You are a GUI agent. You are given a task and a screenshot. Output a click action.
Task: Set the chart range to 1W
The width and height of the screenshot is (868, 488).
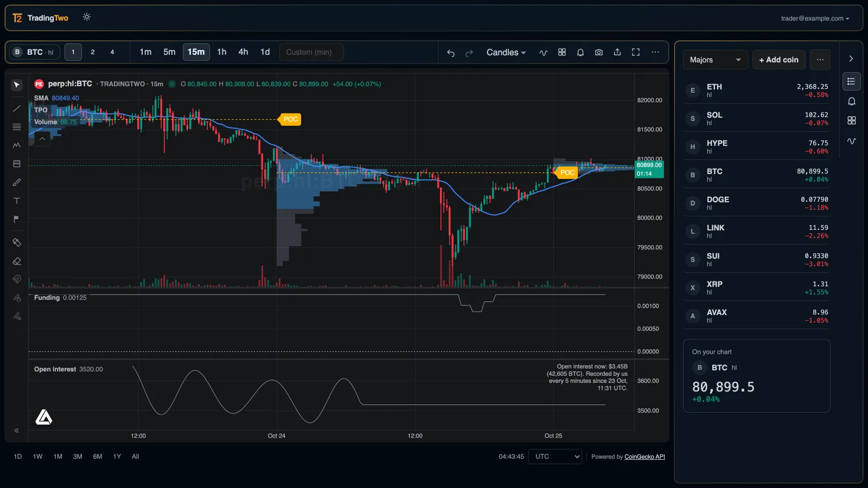(x=37, y=457)
